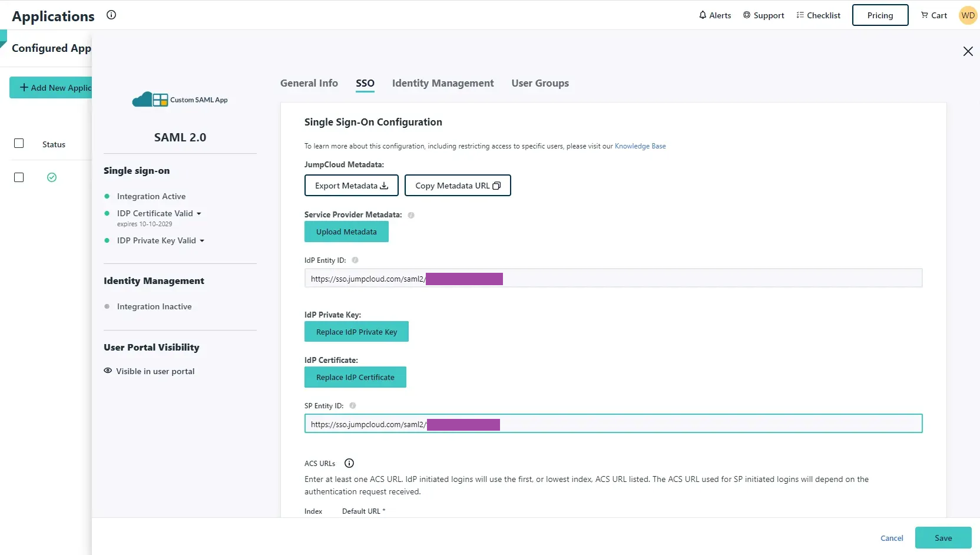Focus the SP Entity ID input field
This screenshot has width=980, height=555.
pos(613,424)
